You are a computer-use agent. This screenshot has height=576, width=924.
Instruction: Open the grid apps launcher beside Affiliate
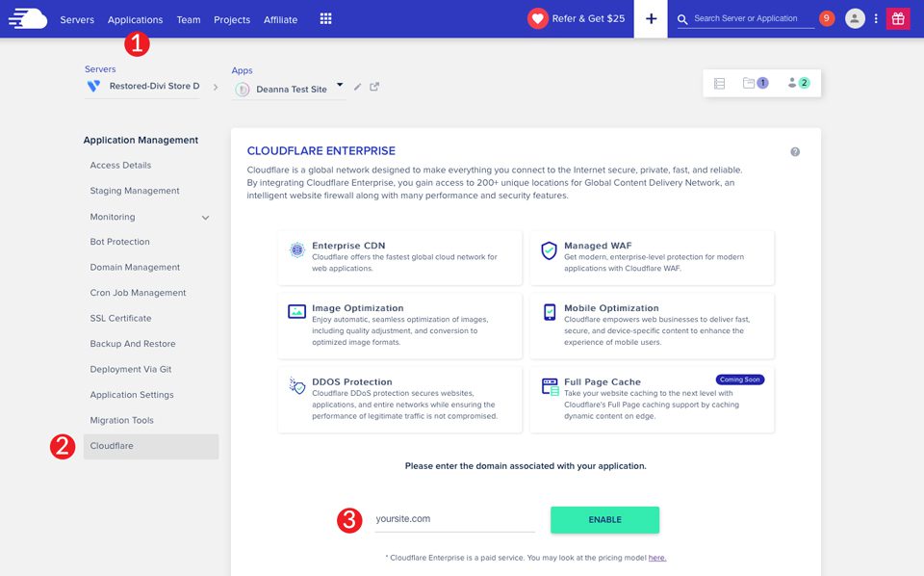tap(324, 17)
